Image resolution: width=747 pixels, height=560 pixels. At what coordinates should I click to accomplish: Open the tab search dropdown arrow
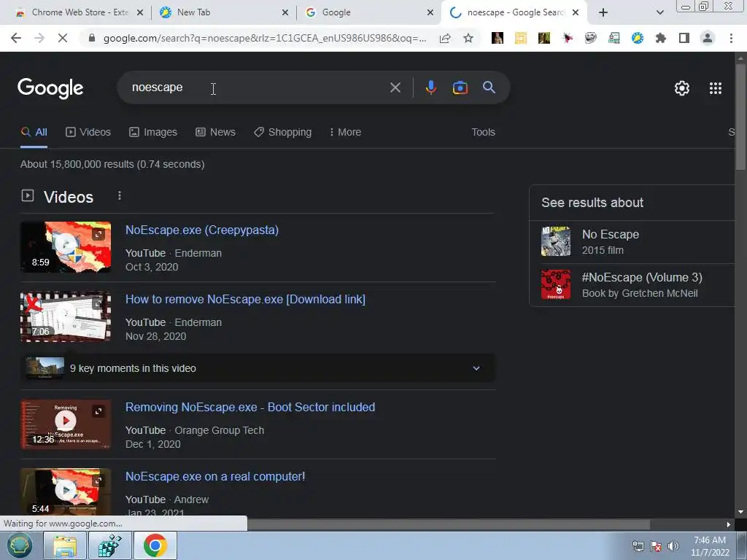click(659, 12)
